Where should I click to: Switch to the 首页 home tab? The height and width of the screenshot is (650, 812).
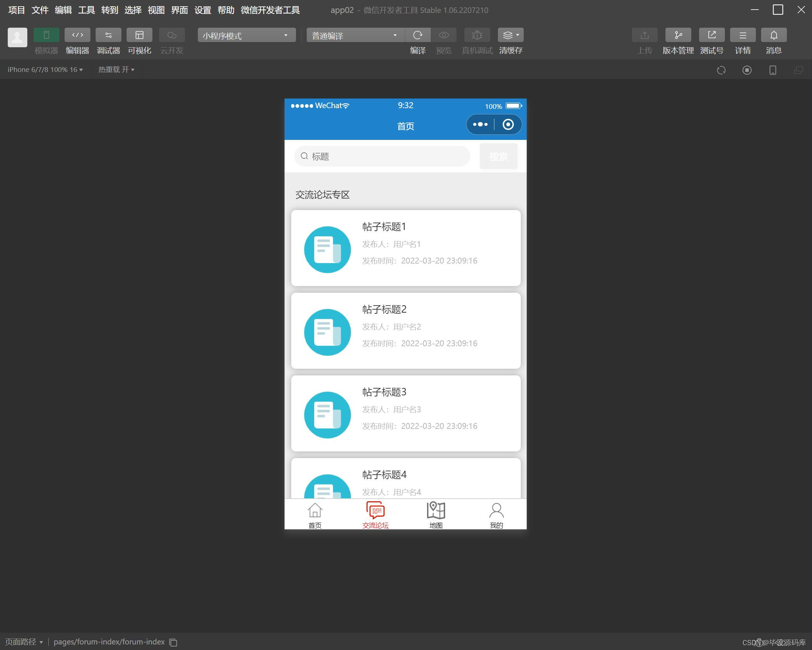[x=315, y=515]
